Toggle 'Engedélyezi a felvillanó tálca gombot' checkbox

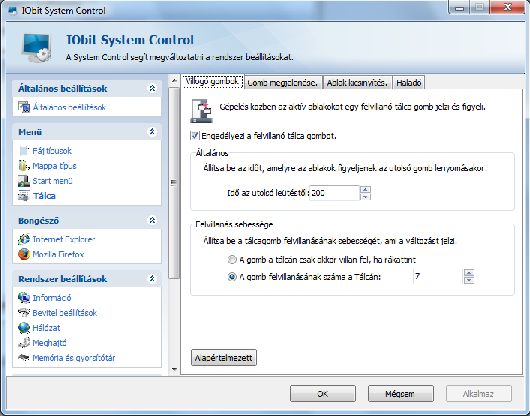pyautogui.click(x=195, y=136)
